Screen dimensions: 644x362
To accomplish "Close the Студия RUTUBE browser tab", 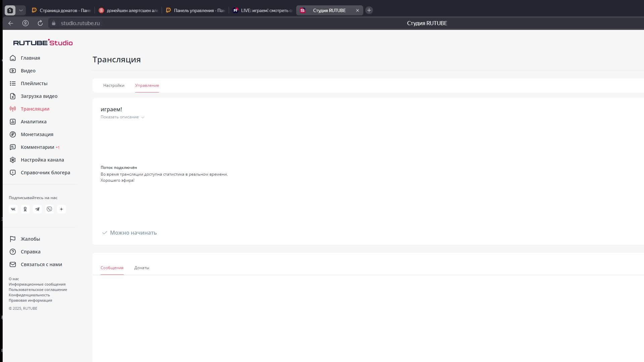I will (x=358, y=10).
